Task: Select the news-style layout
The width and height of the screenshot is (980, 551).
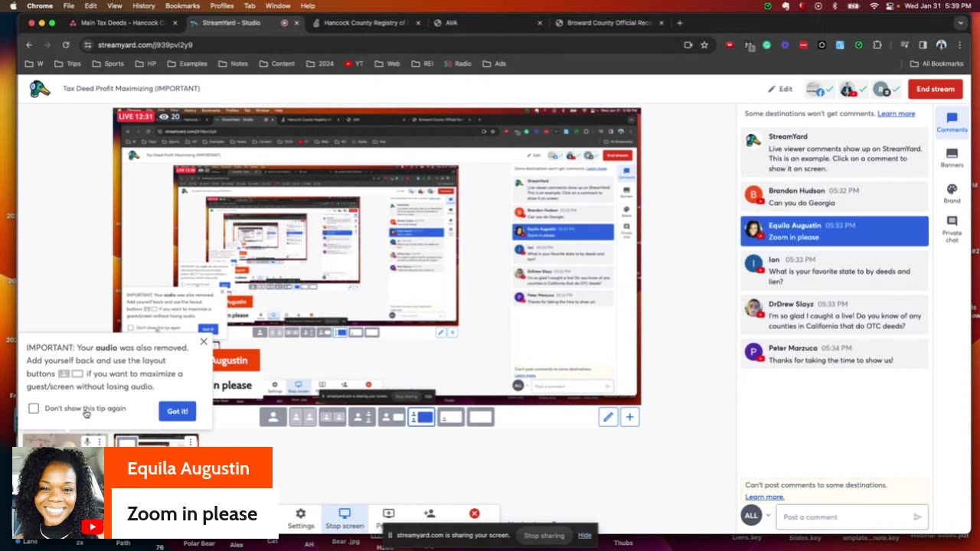Action: (362, 417)
